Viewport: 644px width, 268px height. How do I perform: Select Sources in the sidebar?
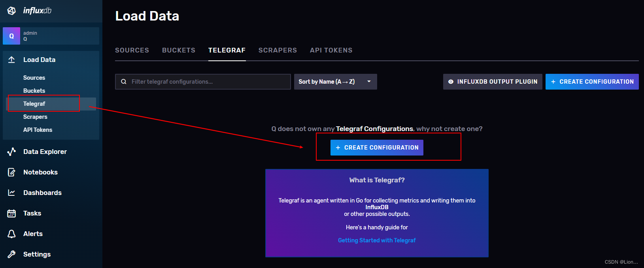[34, 78]
